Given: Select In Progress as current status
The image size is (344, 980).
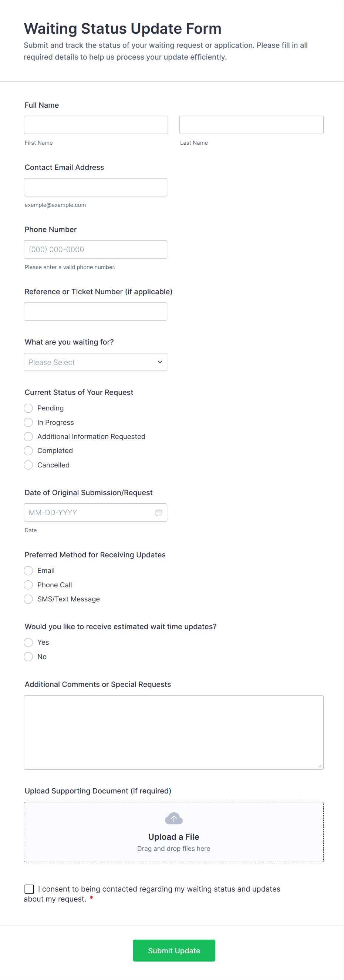Looking at the screenshot, I should (x=28, y=422).
